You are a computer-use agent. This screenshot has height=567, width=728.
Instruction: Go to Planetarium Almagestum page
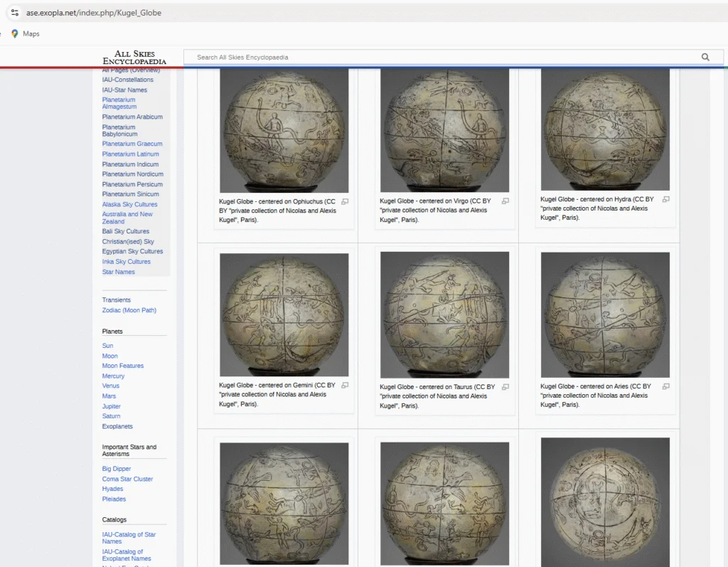pyautogui.click(x=119, y=103)
